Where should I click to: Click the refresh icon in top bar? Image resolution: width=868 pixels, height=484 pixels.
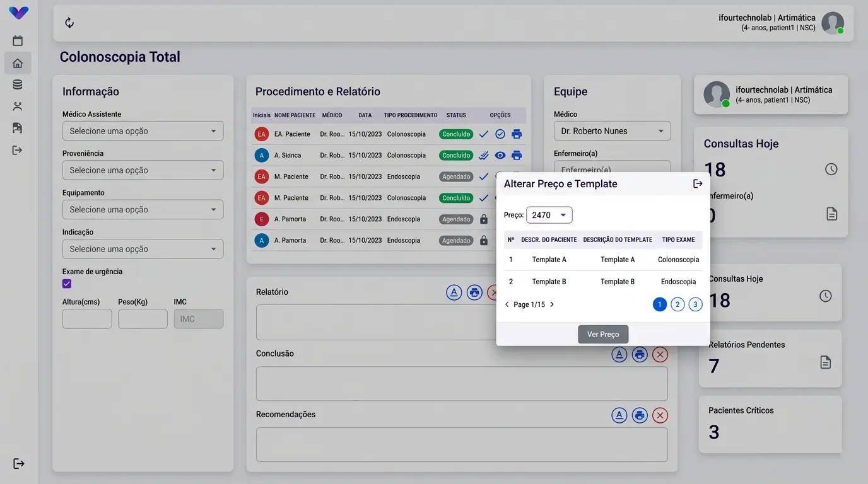[69, 23]
